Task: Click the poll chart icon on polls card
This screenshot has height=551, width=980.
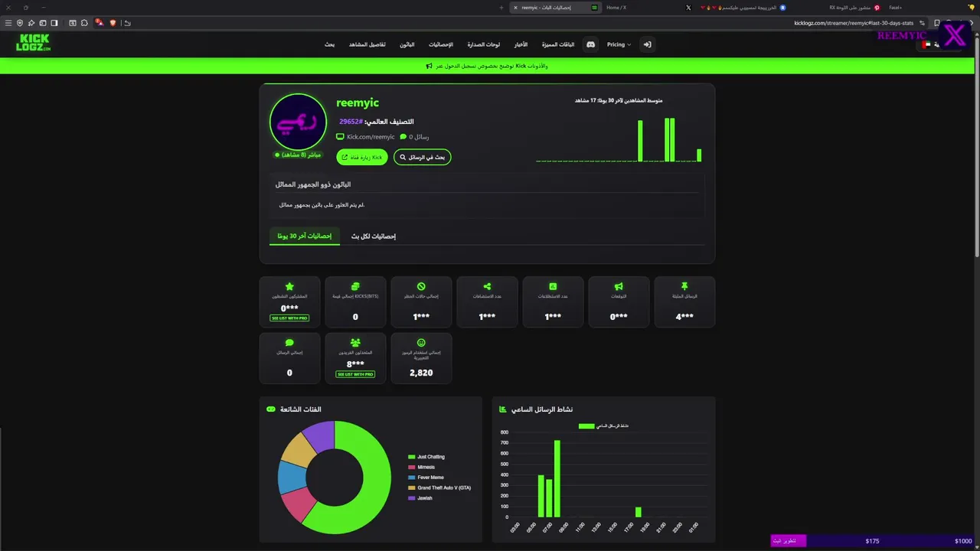Action: (553, 286)
